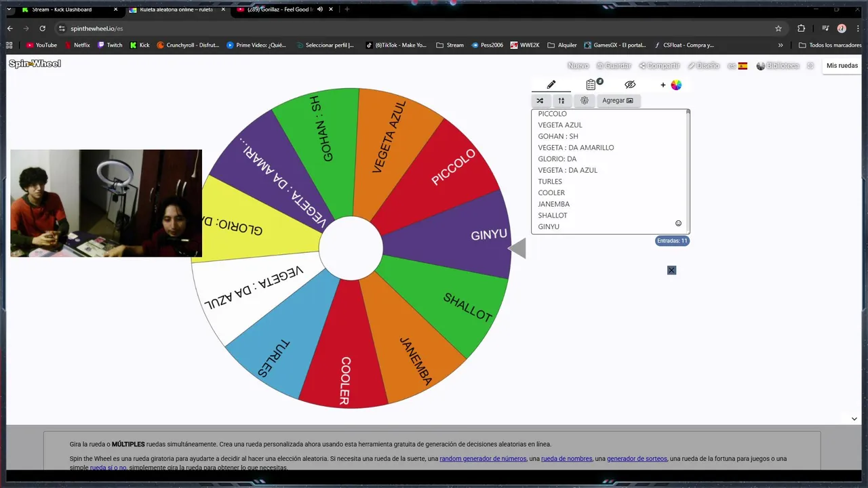The width and height of the screenshot is (868, 488).
Task: Open the TikTok bookmark
Action: point(396,45)
